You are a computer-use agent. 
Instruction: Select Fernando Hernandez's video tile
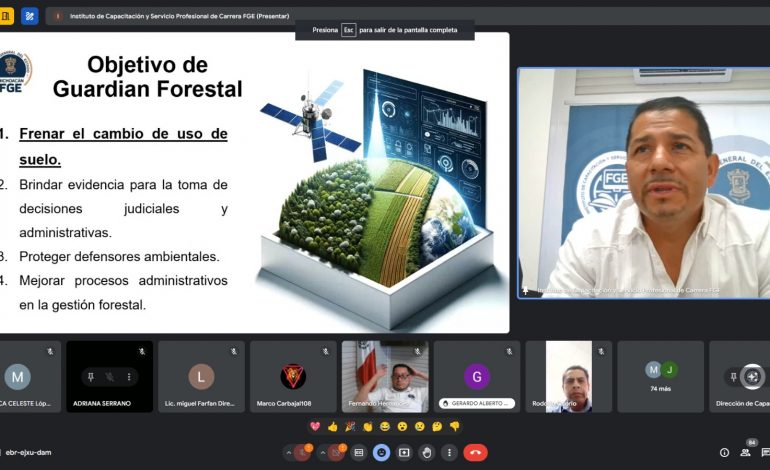pyautogui.click(x=385, y=377)
